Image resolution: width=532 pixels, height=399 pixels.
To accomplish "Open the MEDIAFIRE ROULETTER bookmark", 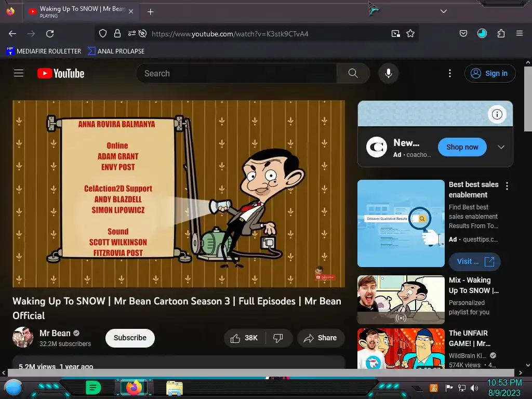I will point(44,51).
